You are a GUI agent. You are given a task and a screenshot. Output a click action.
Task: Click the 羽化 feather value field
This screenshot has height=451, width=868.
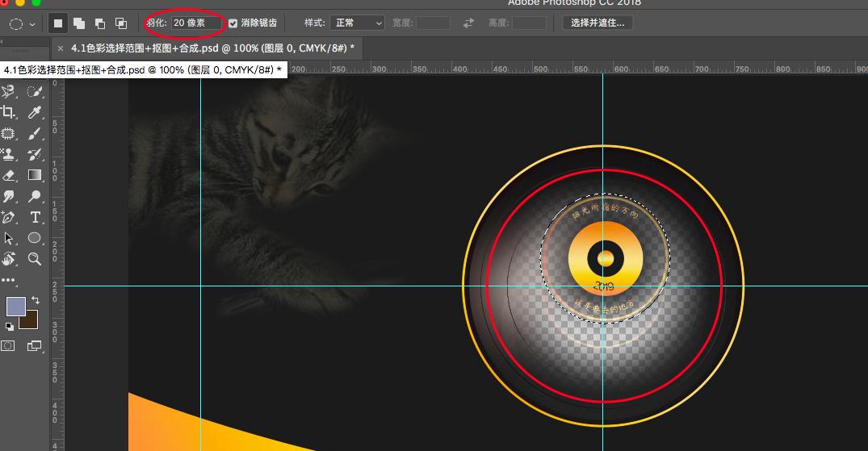(x=196, y=23)
